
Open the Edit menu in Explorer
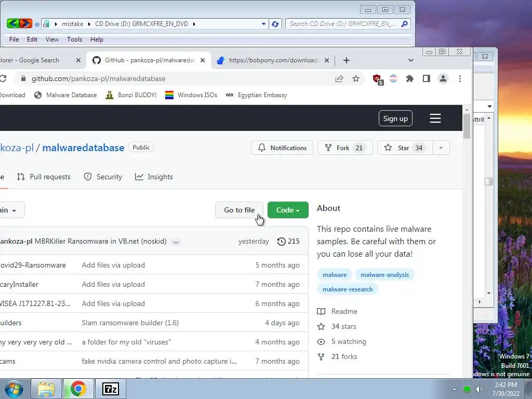[32, 39]
